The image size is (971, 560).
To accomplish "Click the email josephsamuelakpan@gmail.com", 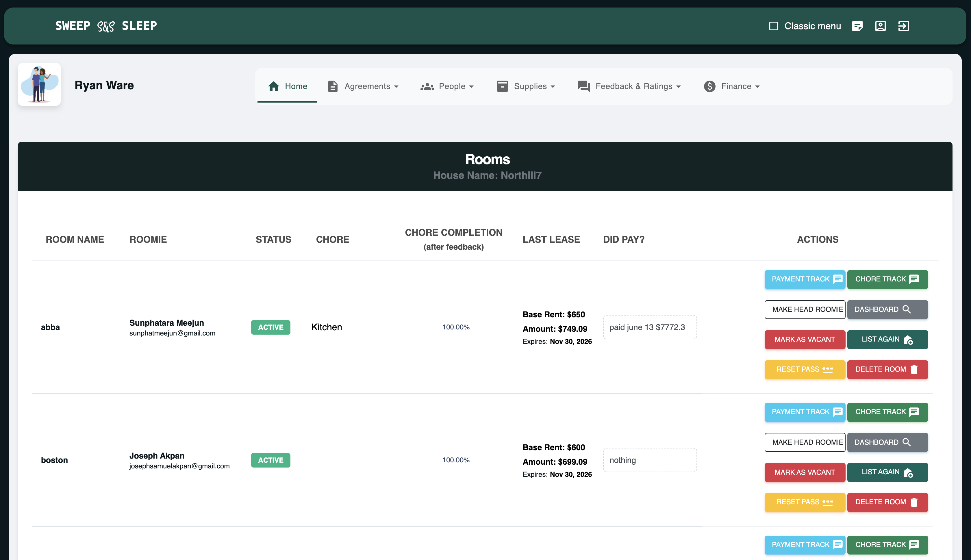I will 179,466.
